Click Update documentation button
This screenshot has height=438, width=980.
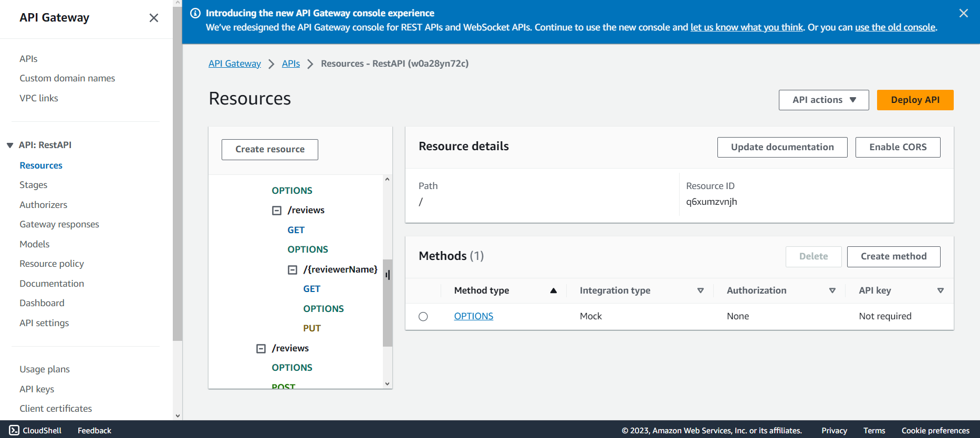click(782, 147)
